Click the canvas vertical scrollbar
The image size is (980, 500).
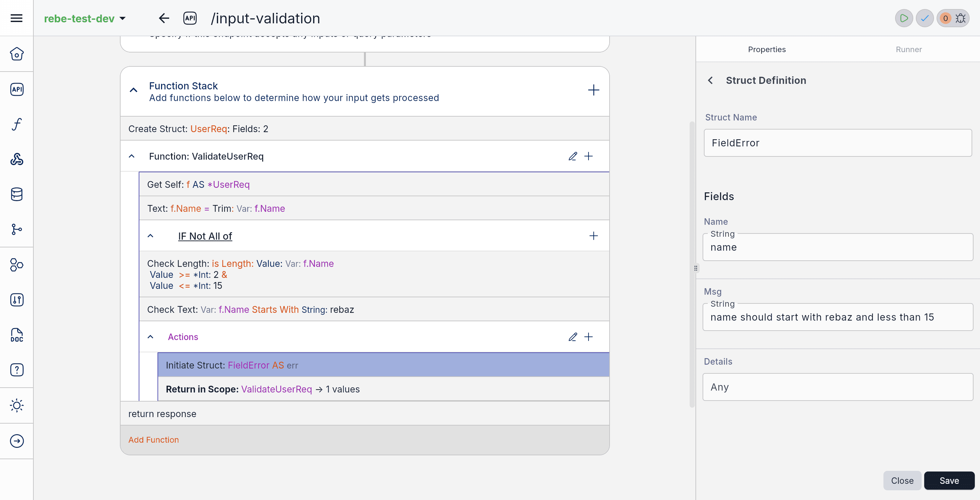click(x=692, y=264)
